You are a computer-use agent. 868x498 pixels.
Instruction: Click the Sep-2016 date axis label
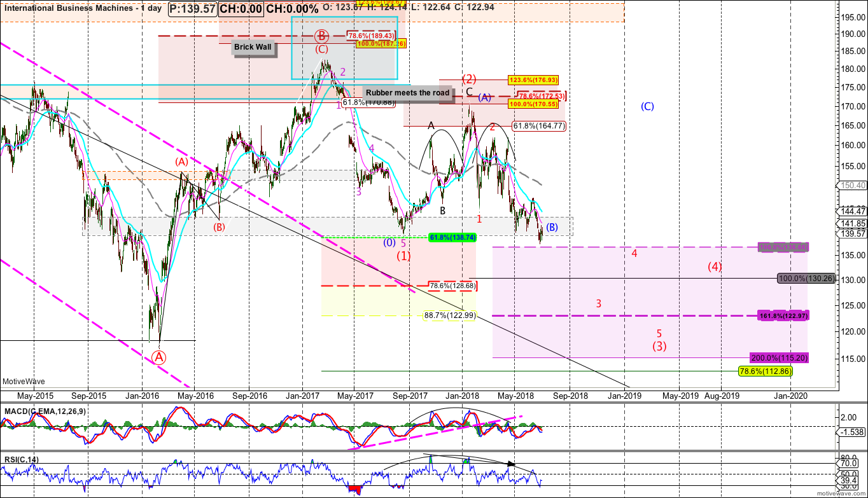click(249, 395)
